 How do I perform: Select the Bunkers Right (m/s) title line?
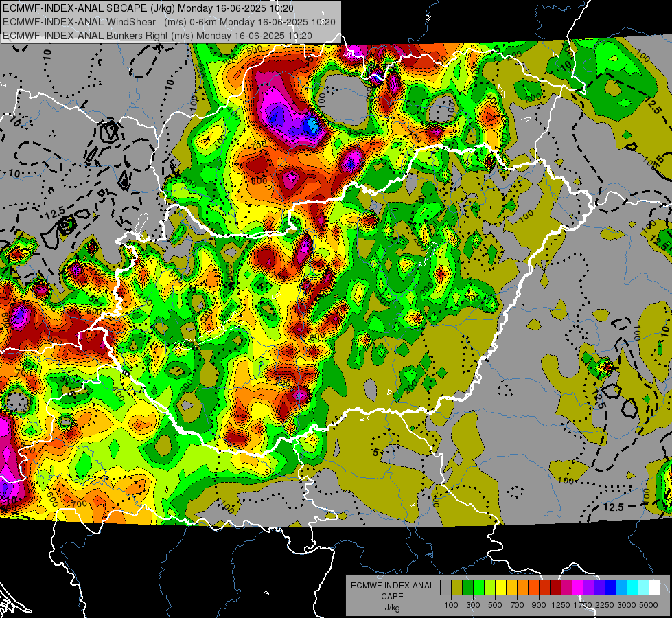157,36
